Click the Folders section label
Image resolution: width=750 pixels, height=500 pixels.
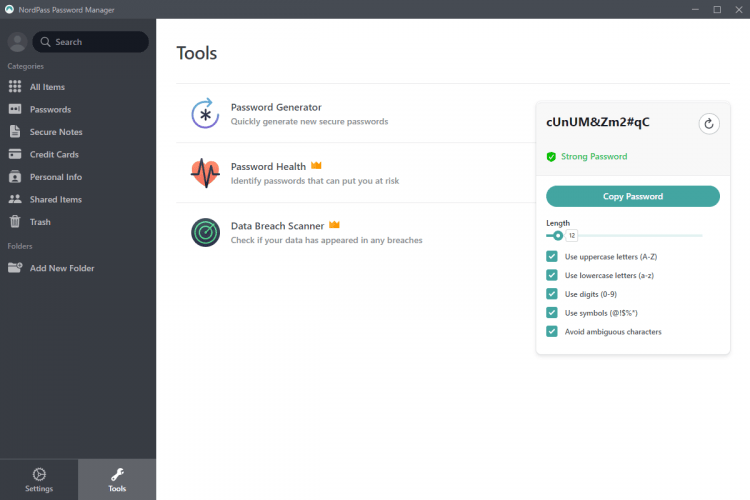coord(20,246)
